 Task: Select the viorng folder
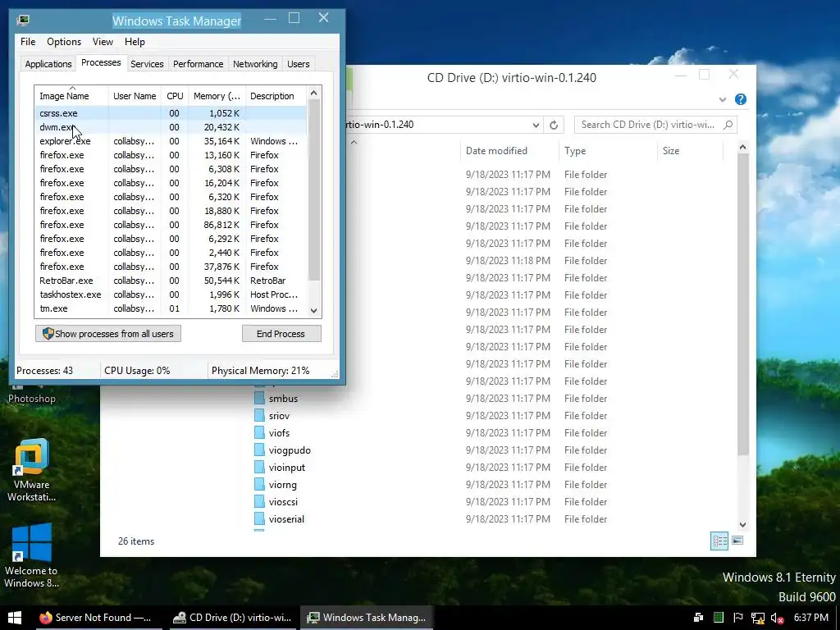point(276,484)
